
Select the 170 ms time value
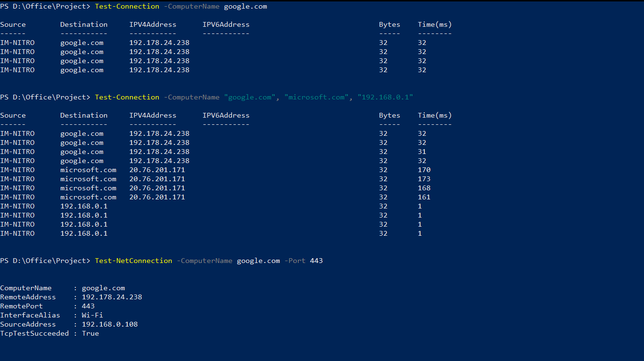pos(424,170)
